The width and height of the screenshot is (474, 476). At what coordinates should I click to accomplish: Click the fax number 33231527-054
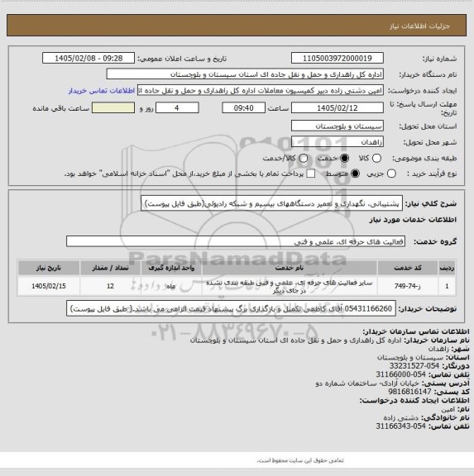pos(414,366)
